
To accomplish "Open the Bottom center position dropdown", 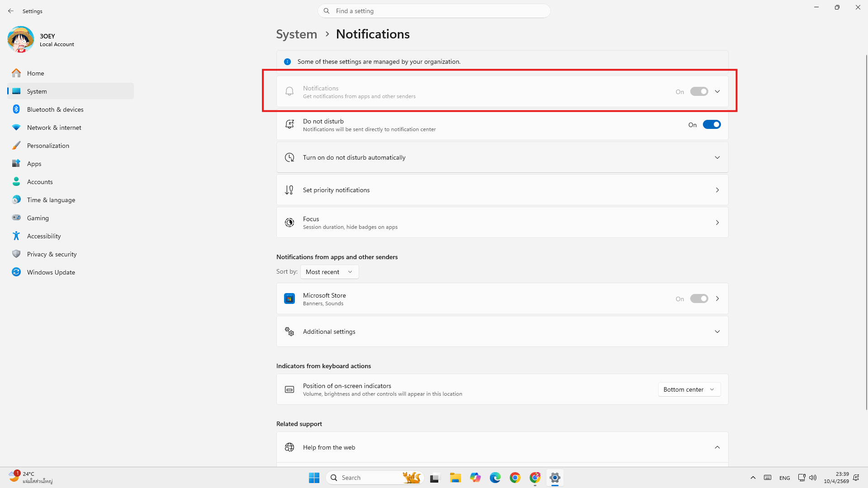I will coord(689,389).
